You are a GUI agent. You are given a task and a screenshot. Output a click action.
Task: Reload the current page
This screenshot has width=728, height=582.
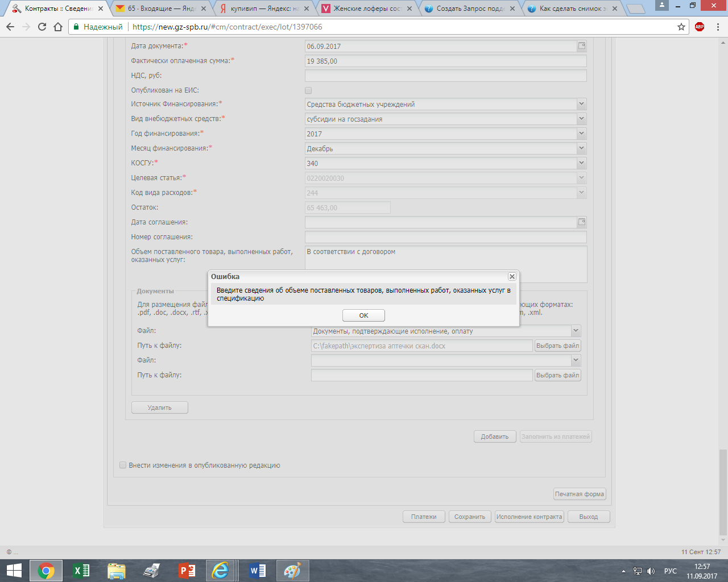click(x=42, y=27)
